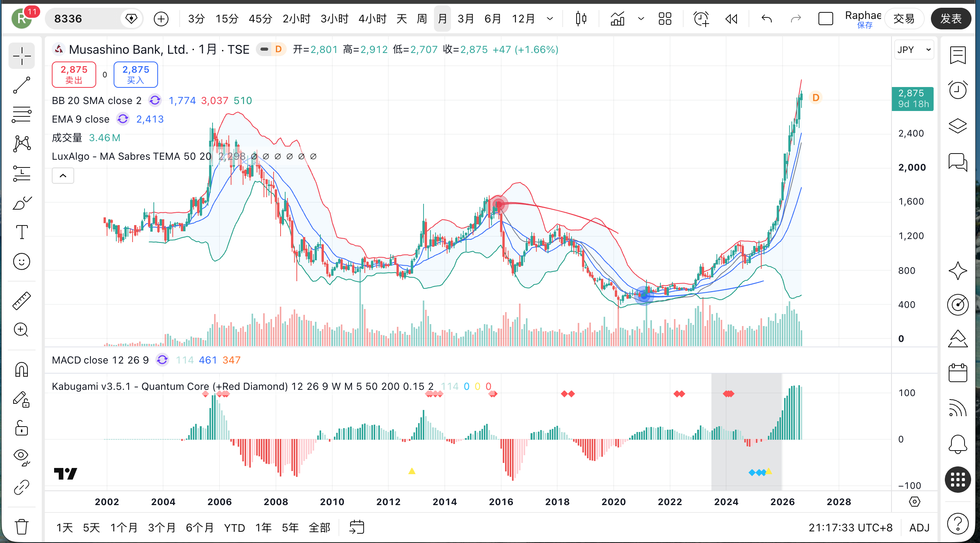Open the watchlist panel icon

[x=958, y=55]
